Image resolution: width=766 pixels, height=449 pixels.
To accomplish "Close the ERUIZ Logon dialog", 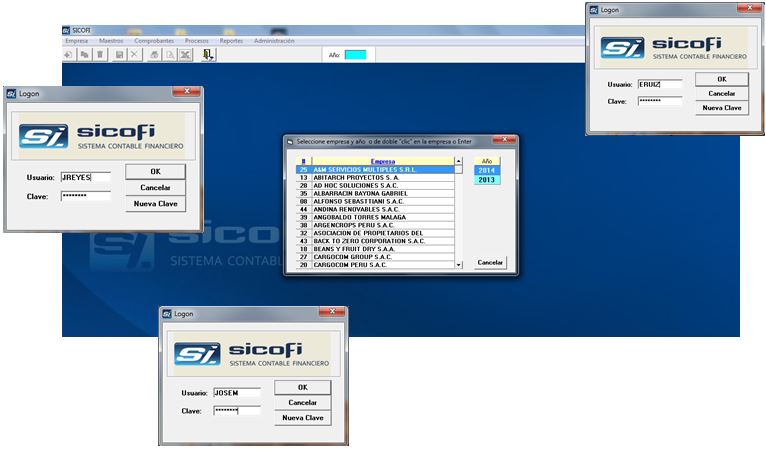I will (x=749, y=8).
